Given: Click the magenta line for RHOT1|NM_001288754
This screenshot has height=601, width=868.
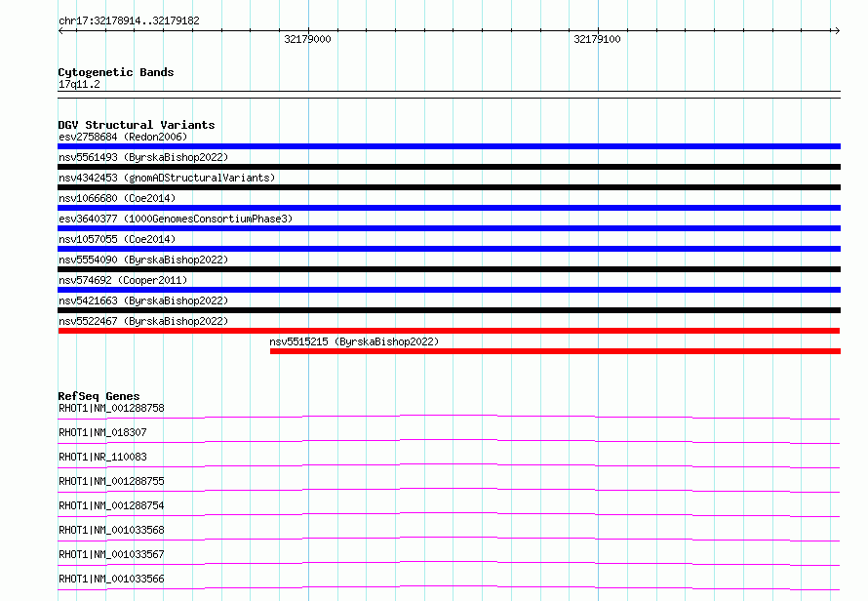Looking at the screenshot, I should [x=449, y=514].
